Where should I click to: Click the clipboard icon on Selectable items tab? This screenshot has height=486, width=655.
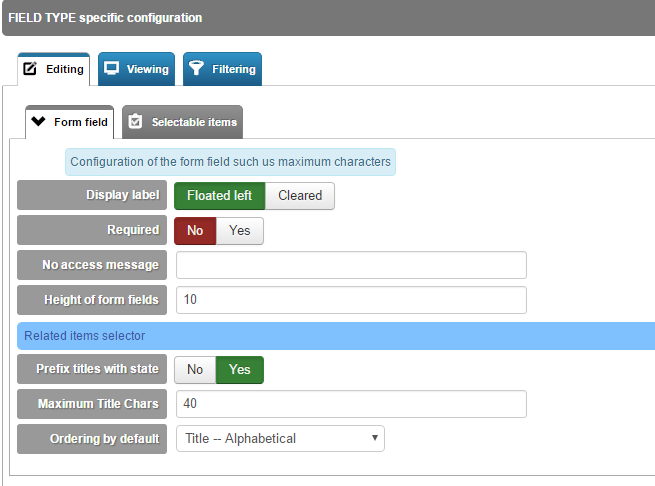point(135,122)
